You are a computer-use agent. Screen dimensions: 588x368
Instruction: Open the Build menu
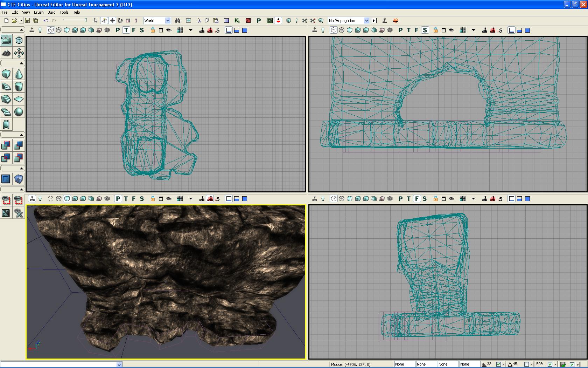click(51, 12)
